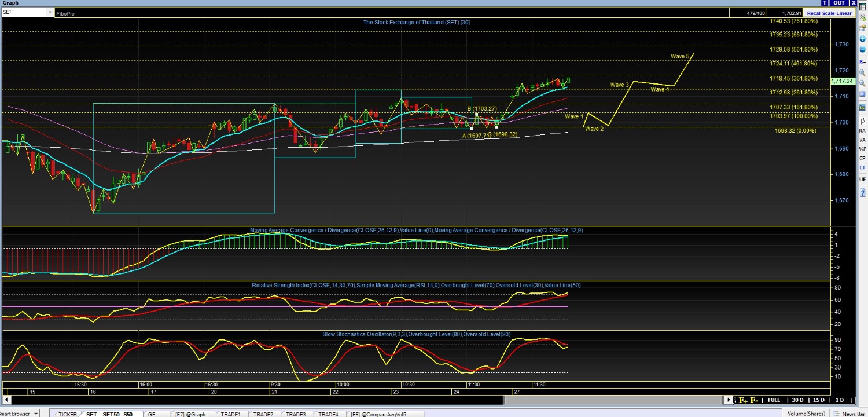The width and height of the screenshot is (868, 417).
Task: Click the chart title The Stock Exchange of Thailand
Action: (417, 22)
